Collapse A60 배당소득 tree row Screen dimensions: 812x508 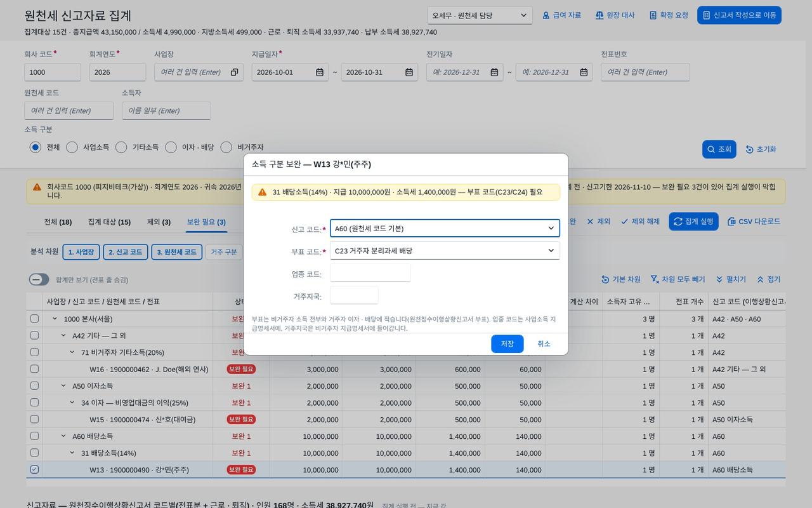[63, 436]
